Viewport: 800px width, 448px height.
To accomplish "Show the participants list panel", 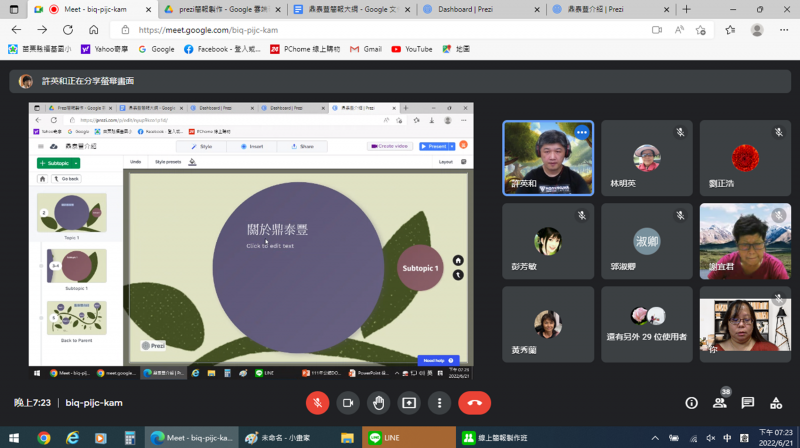I will [x=720, y=402].
